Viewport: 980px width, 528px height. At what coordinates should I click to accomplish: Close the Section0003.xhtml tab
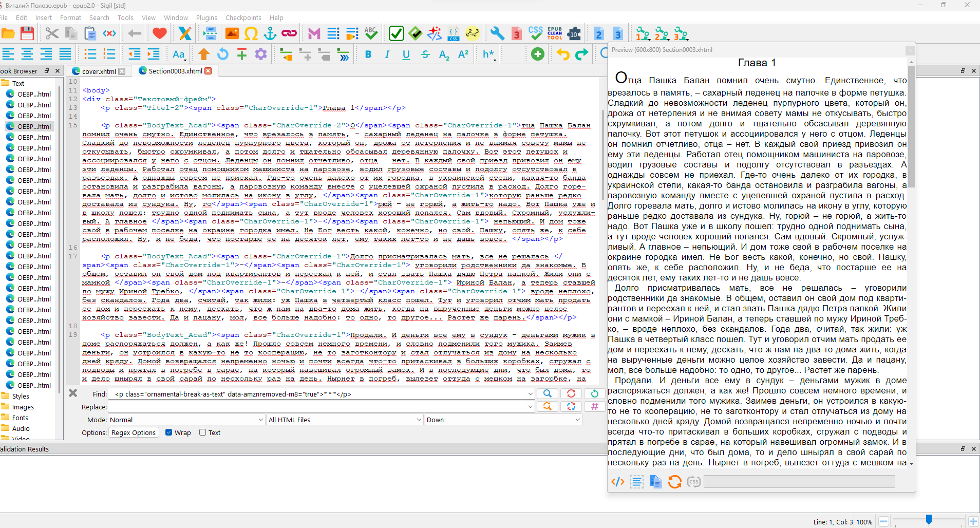(208, 71)
